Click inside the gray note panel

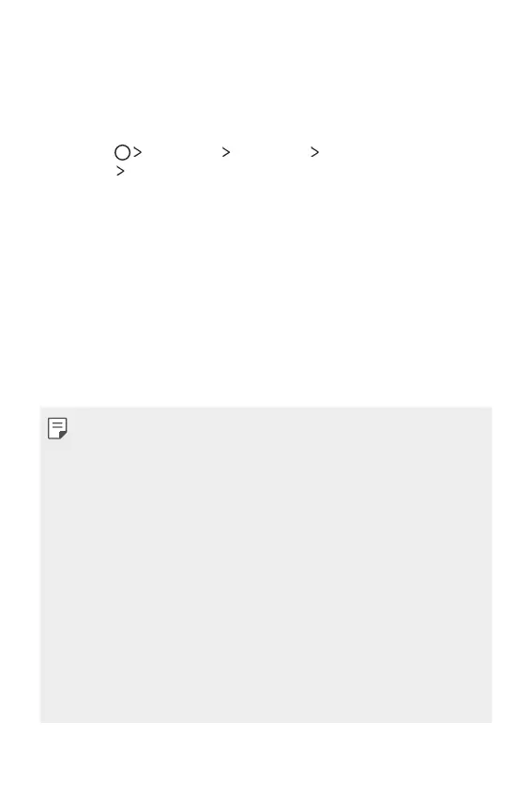coord(266,564)
